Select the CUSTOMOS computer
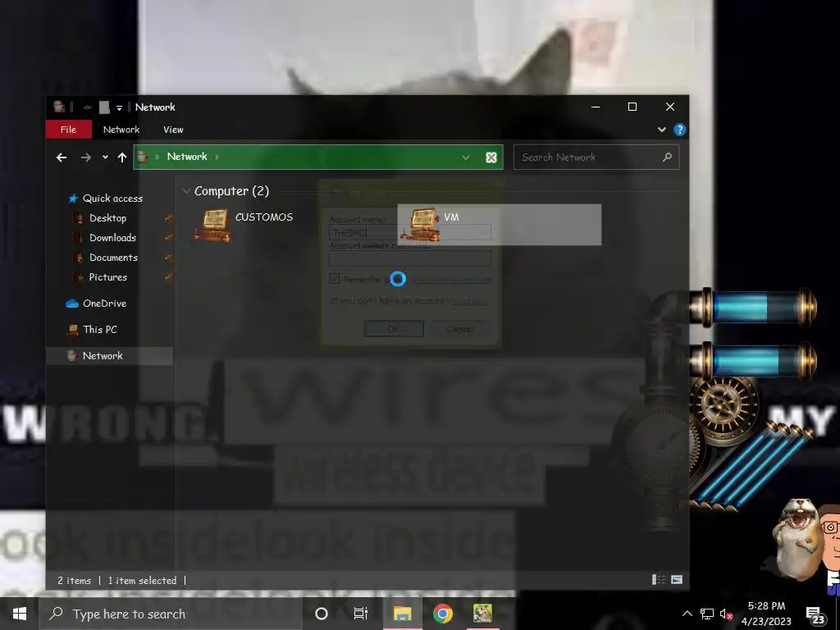The width and height of the screenshot is (840, 630). click(x=244, y=225)
